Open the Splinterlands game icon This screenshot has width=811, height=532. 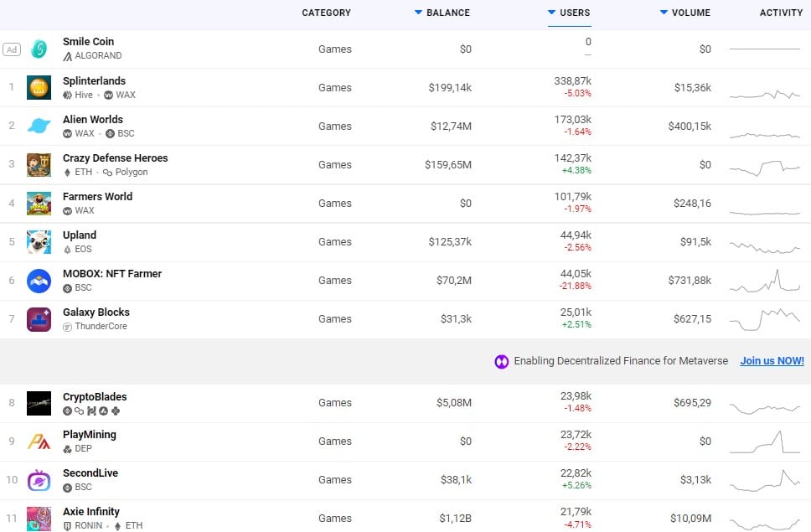(39, 87)
